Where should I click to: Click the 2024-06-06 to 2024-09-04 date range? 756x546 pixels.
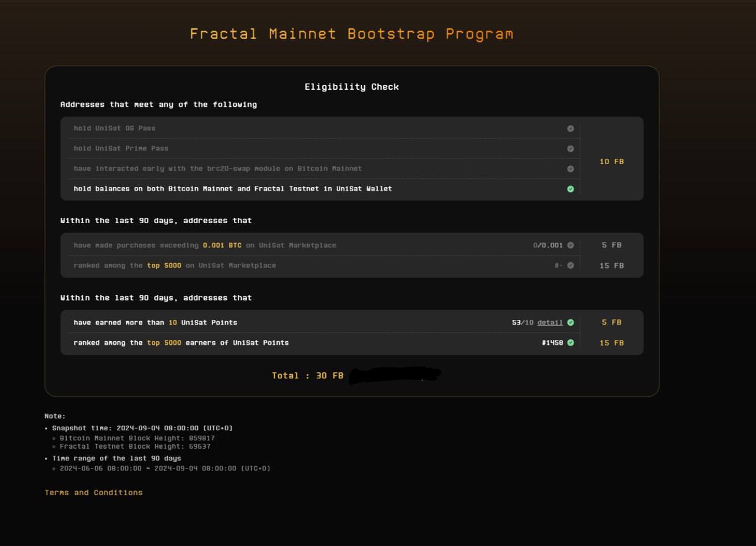[165, 469]
